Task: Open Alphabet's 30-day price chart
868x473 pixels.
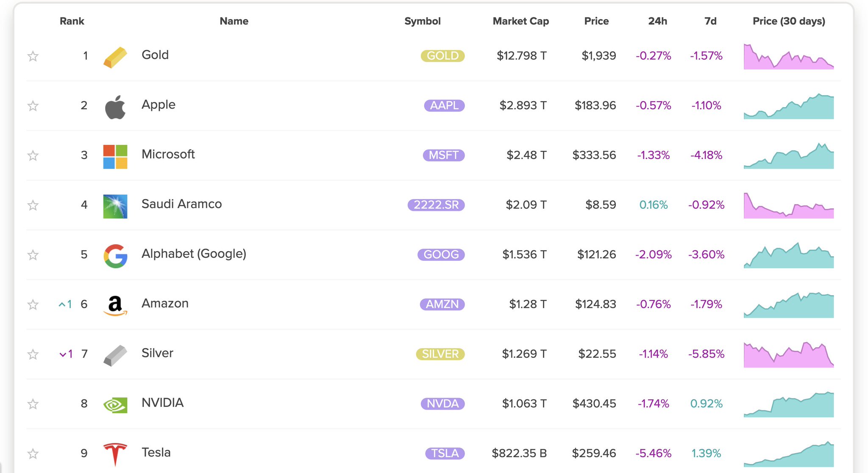Action: (789, 255)
